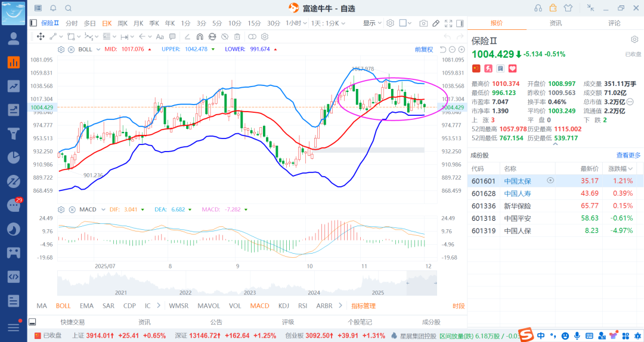This screenshot has width=644, height=342.
Task: Expand the 显示 display dropdown
Action: 373,23
